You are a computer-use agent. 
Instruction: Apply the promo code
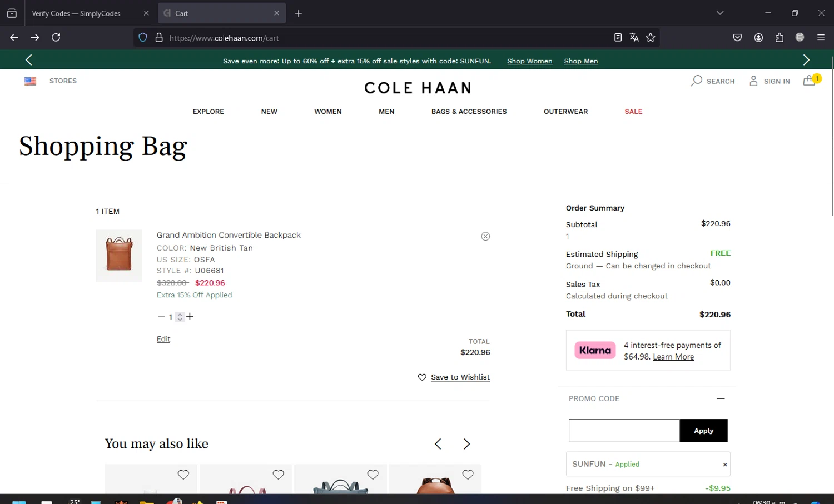703,431
